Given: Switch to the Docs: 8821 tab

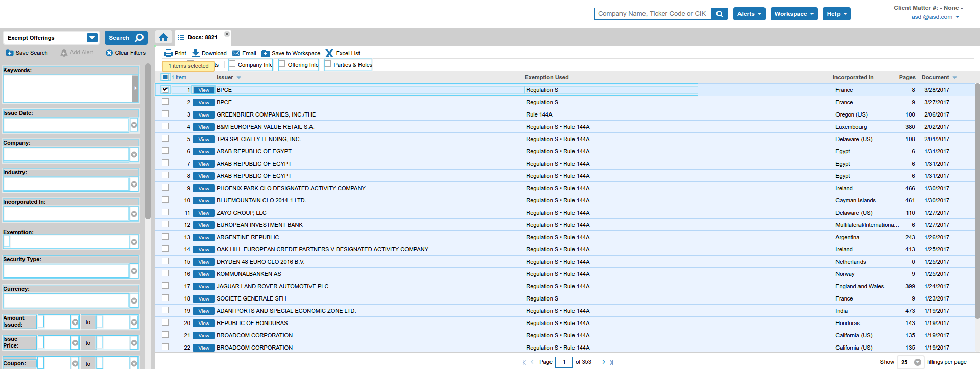Looking at the screenshot, I should click(202, 37).
